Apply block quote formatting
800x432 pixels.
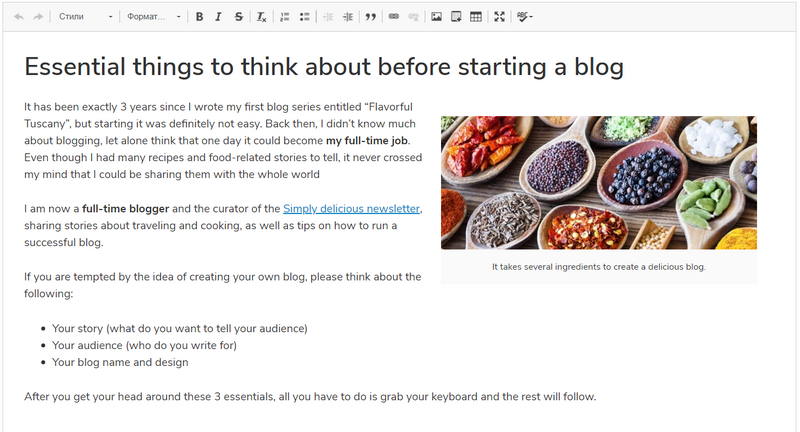click(371, 17)
